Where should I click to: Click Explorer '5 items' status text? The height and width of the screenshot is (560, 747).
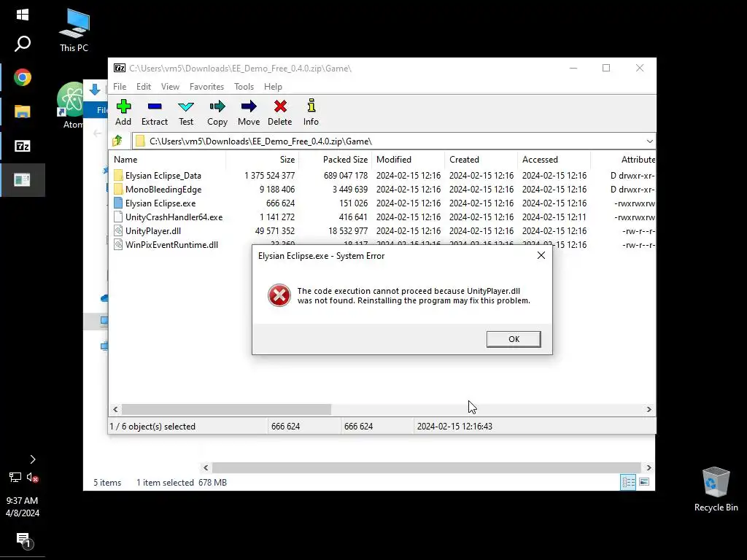coord(107,483)
